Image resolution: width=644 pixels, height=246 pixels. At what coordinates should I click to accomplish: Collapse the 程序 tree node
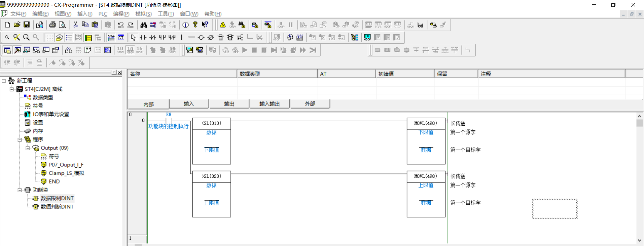[x=20, y=139]
